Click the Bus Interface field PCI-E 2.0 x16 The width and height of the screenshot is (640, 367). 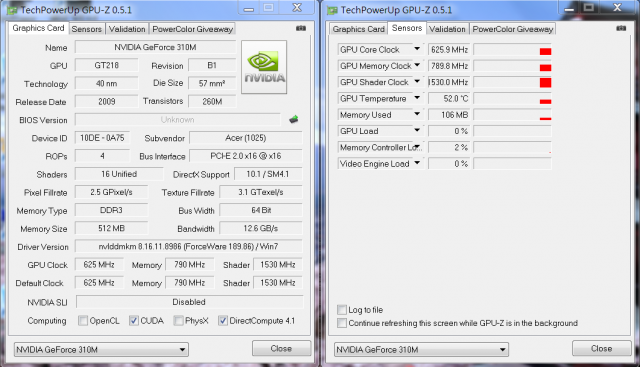pos(246,156)
